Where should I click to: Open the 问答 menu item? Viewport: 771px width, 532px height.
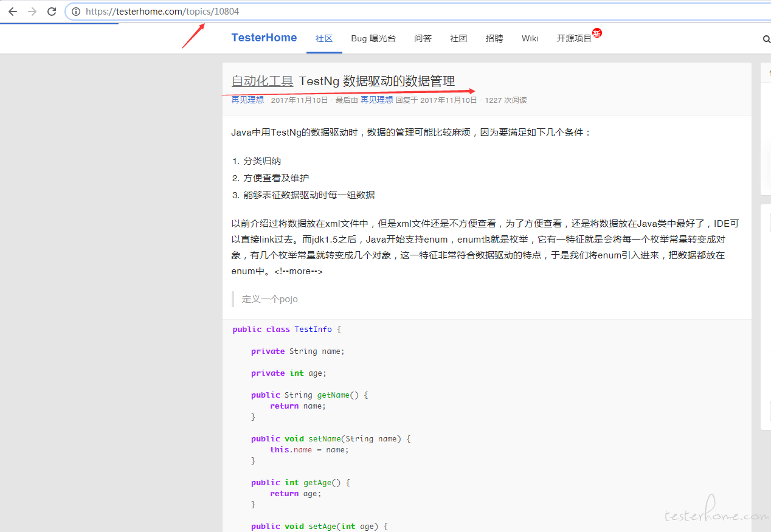click(423, 38)
